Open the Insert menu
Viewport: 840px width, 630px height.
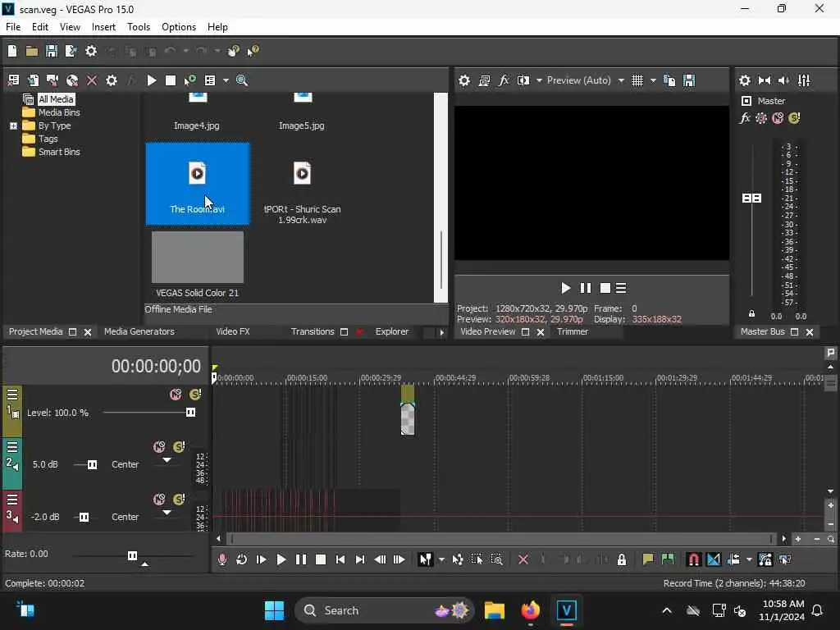(103, 27)
